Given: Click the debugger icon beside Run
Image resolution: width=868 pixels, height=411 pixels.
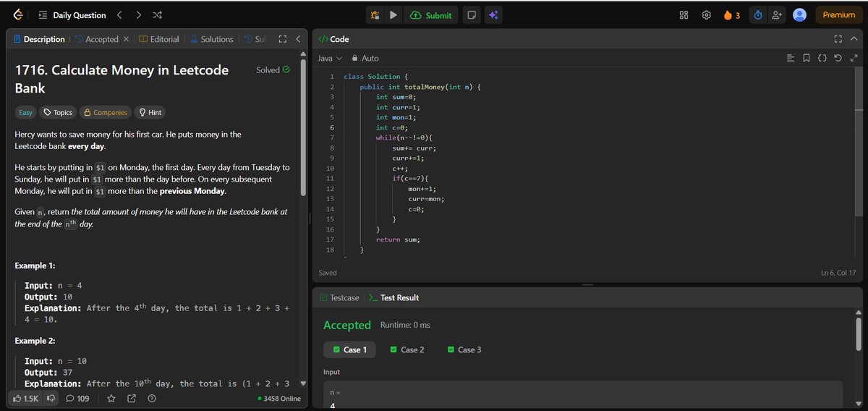Looking at the screenshot, I should click(375, 15).
